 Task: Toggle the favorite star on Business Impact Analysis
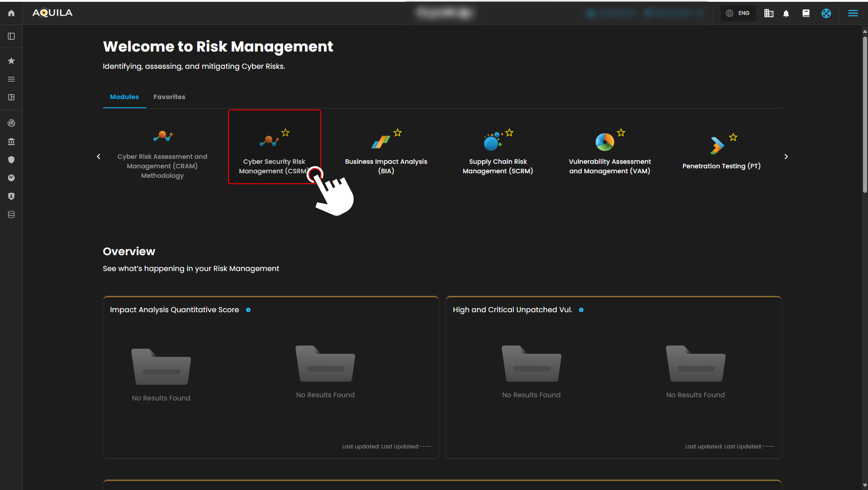tap(398, 133)
